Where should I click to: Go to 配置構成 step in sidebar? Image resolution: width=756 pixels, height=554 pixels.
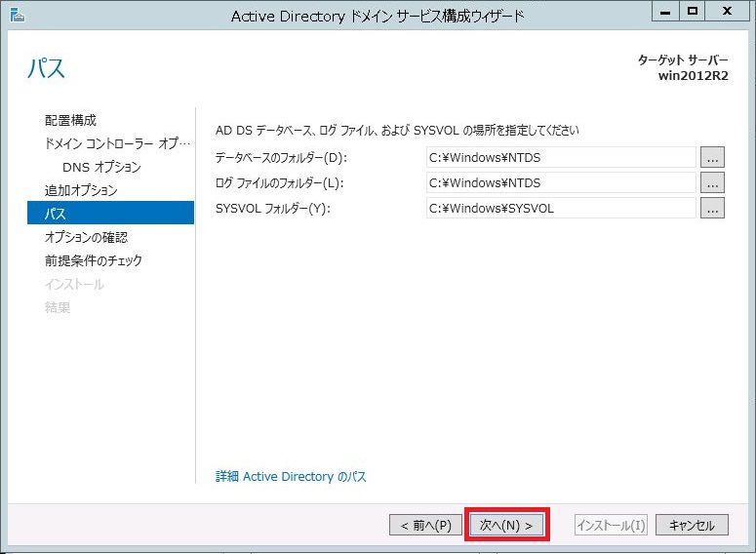[x=70, y=120]
